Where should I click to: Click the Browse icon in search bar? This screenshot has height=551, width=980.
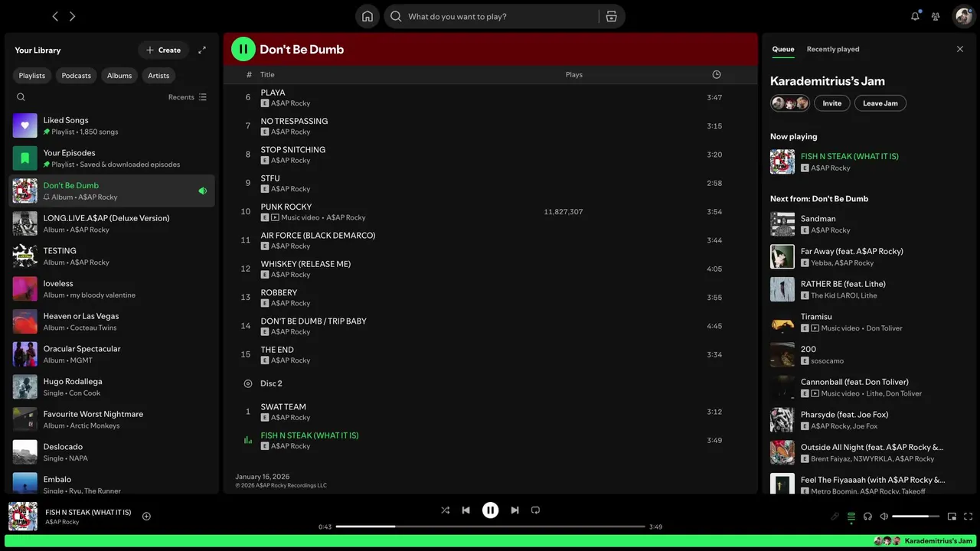pos(611,16)
